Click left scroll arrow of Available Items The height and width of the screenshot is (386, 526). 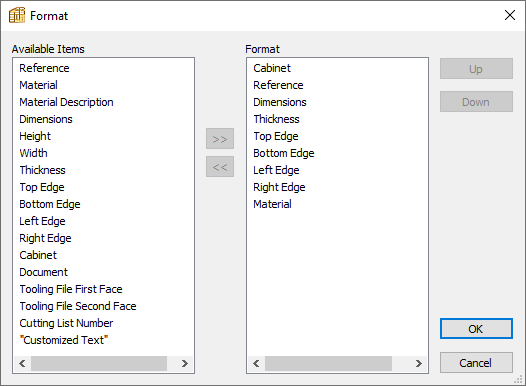pos(22,363)
